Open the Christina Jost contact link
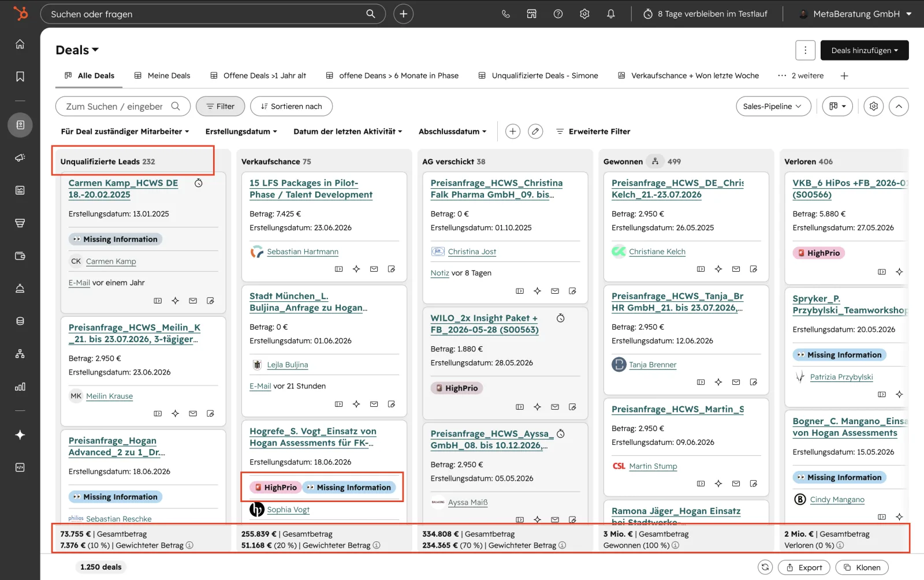 click(472, 252)
